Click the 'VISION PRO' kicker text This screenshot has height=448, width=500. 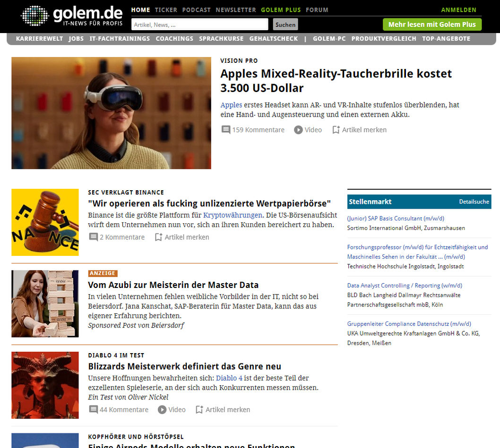239,60
